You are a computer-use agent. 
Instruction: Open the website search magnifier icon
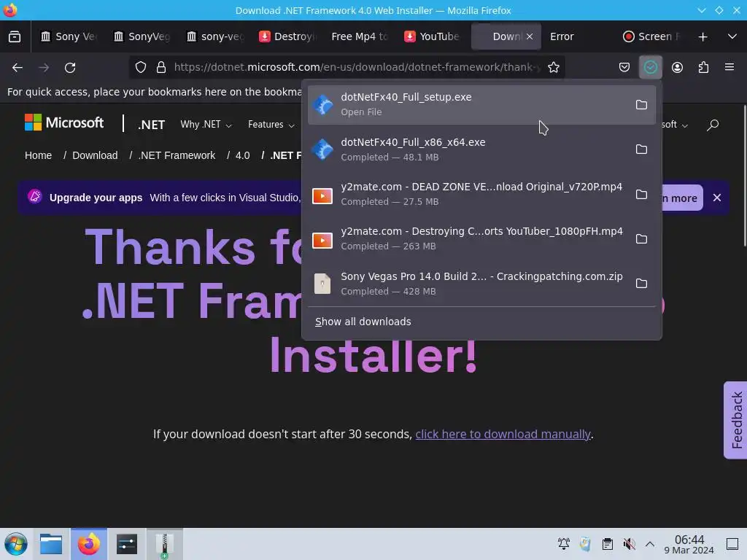pyautogui.click(x=713, y=125)
